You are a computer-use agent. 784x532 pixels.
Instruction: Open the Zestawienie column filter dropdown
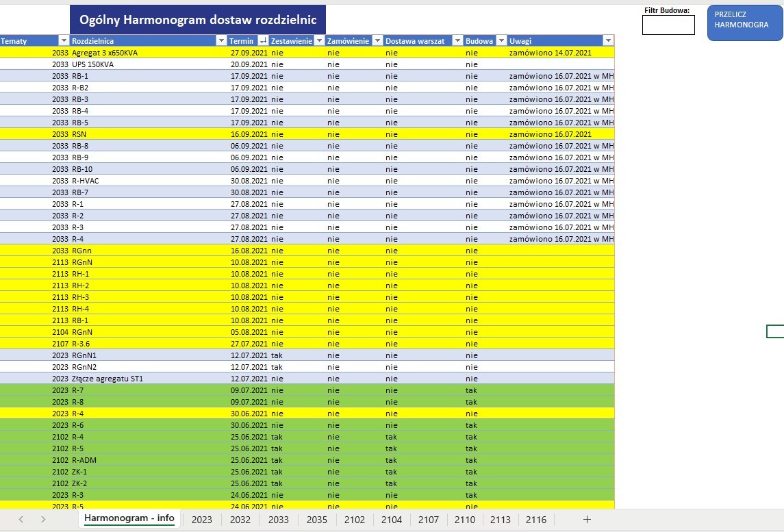(x=319, y=41)
